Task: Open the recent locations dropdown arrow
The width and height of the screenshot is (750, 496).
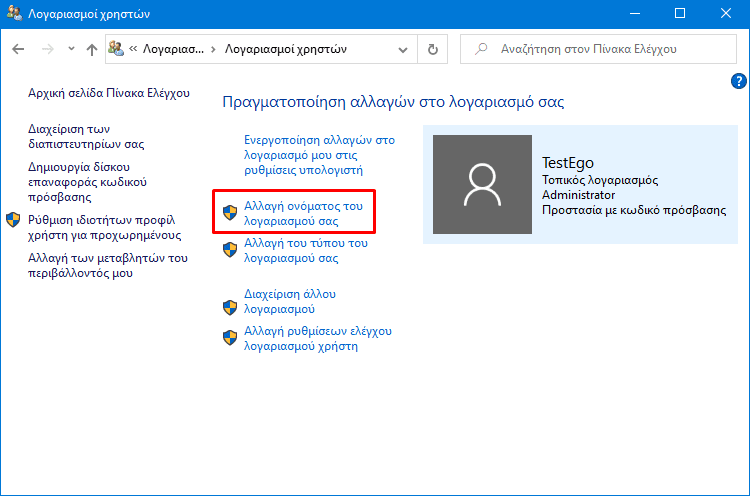Action: 71,48
